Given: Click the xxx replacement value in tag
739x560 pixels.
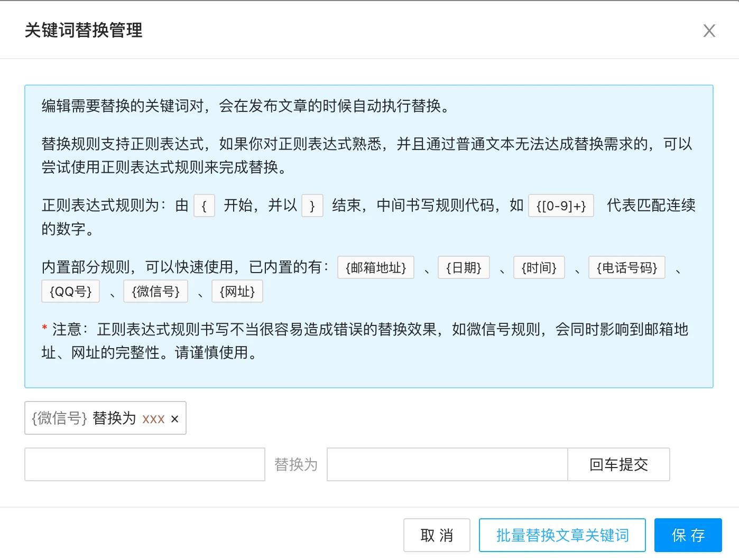Looking at the screenshot, I should [x=153, y=419].
